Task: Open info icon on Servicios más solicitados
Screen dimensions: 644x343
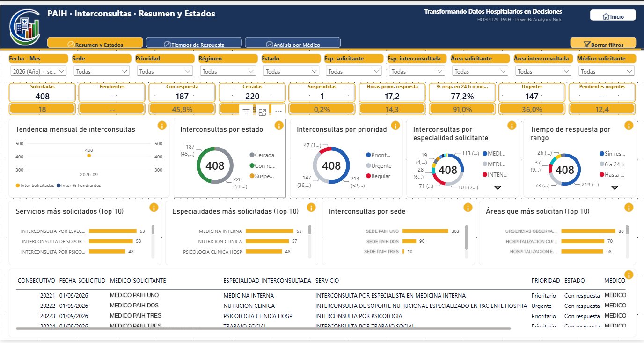Action: 154,207
